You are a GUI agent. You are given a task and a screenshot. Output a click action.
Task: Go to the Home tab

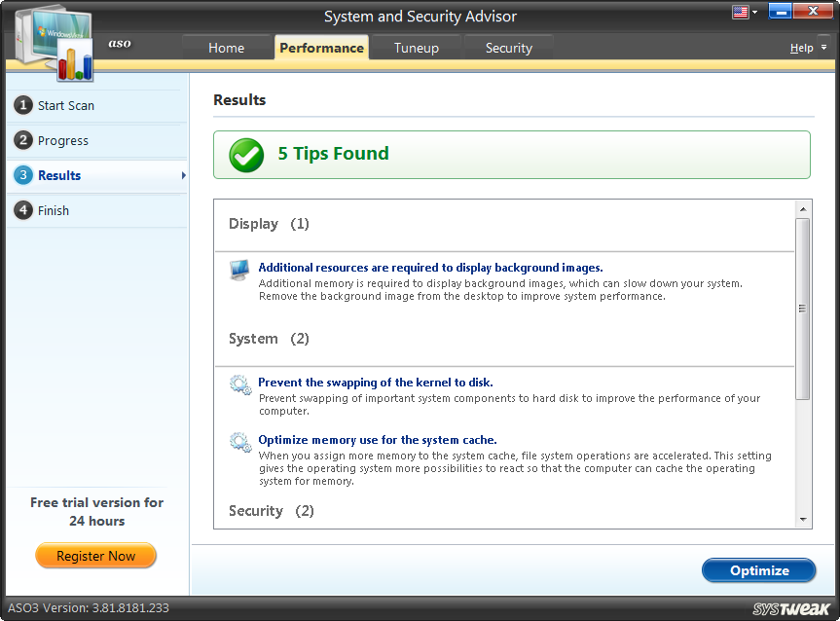click(226, 47)
